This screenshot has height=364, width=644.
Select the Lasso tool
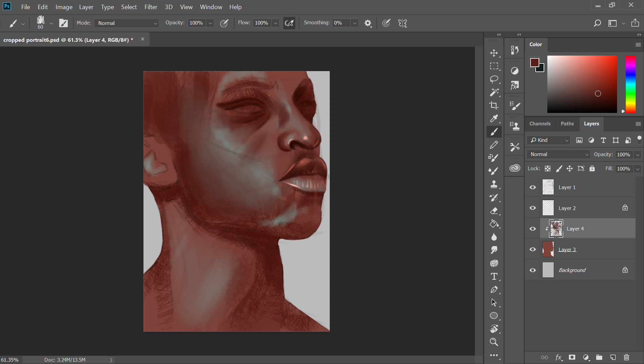coord(494,79)
